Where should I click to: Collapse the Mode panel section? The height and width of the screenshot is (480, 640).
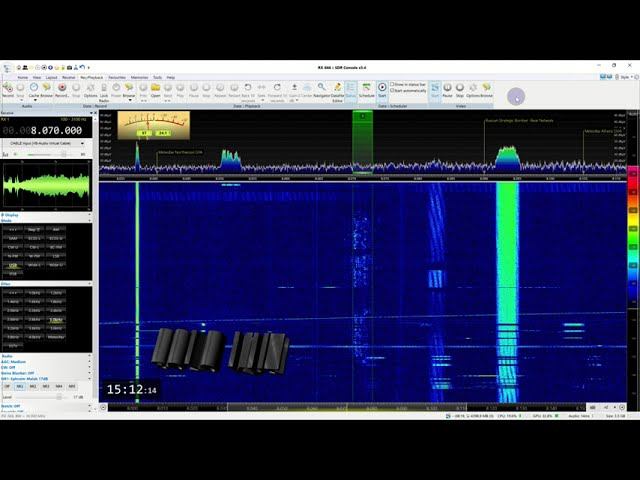pos(89,220)
